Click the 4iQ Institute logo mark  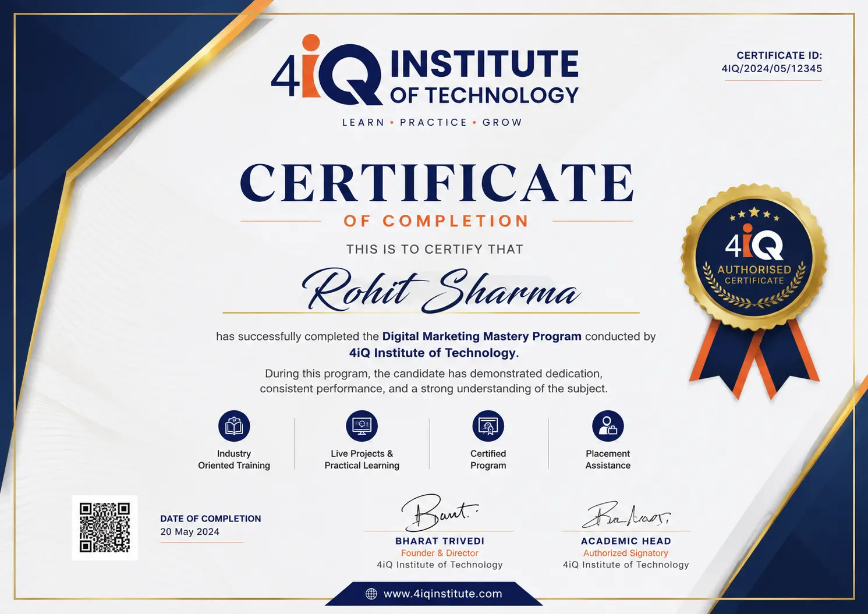pos(327,69)
